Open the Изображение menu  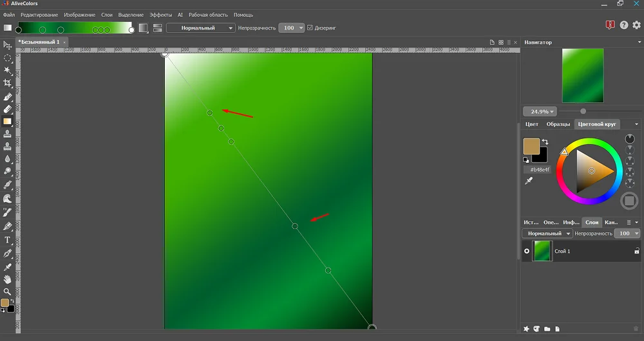coord(80,15)
